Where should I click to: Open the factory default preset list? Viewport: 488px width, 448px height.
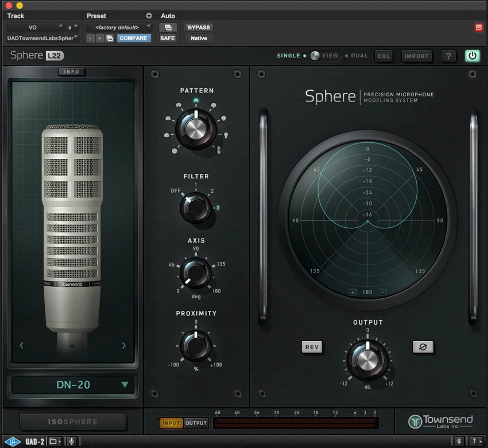click(x=119, y=28)
